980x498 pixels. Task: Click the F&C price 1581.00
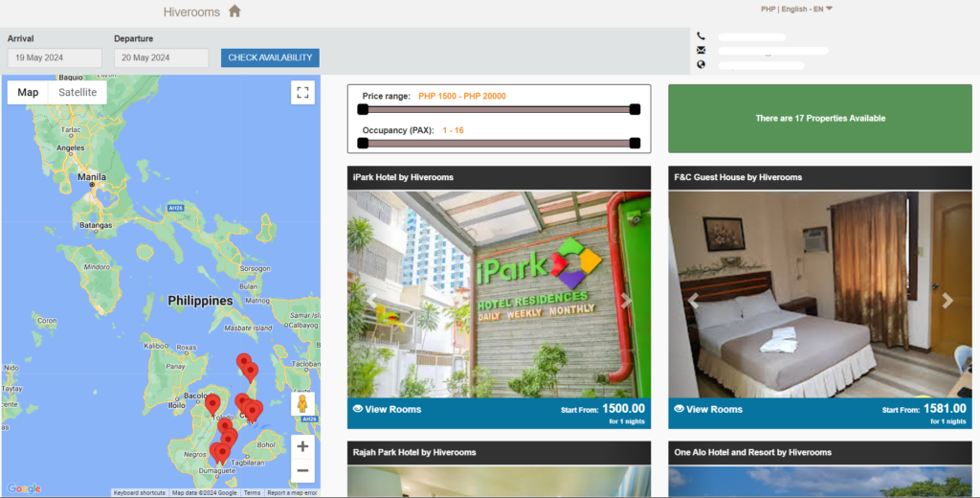click(x=945, y=409)
